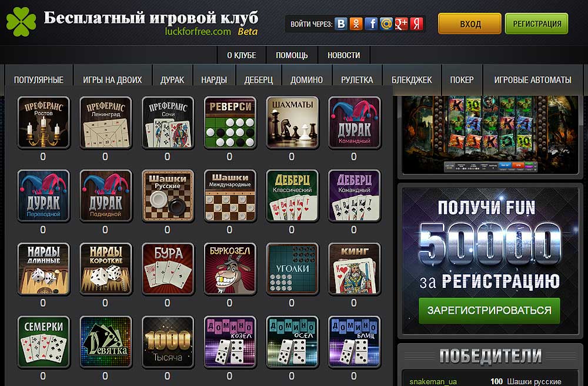This screenshot has width=588, height=386.
Task: Open Нарды короткие backgammon game
Action: click(105, 268)
